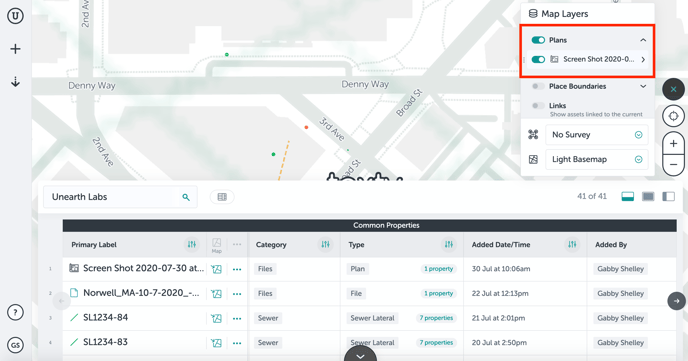Click the locate me crosshair icon

point(674,116)
